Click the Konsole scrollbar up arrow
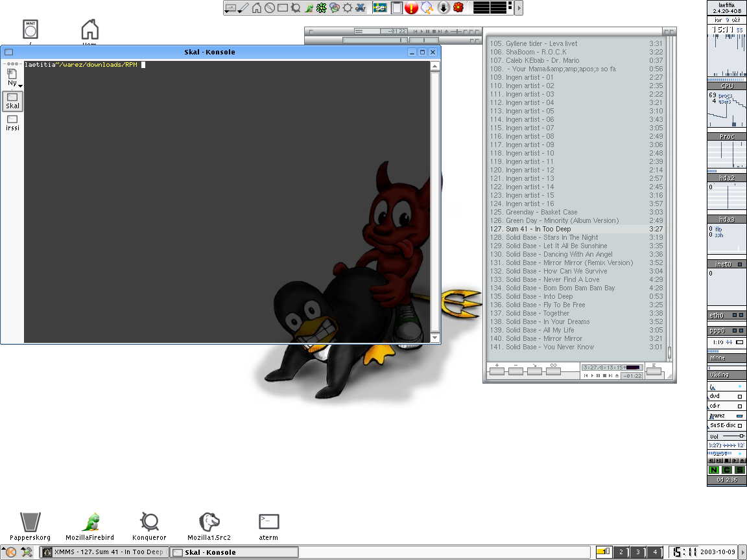 click(435, 66)
